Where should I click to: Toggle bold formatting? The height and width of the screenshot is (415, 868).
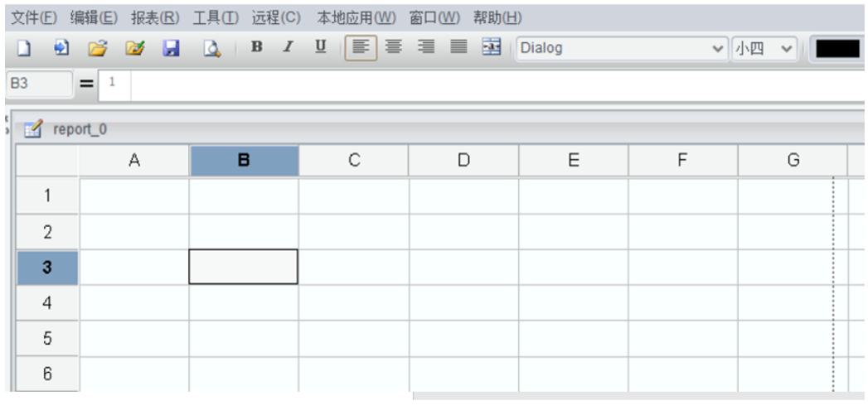coord(256,48)
